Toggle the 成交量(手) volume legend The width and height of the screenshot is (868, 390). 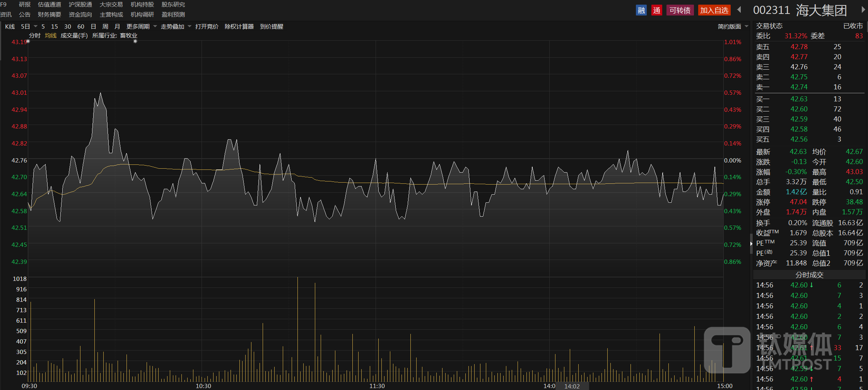[x=74, y=36]
